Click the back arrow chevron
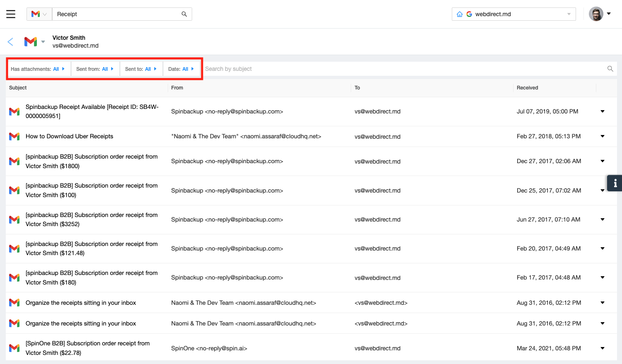 click(10, 41)
